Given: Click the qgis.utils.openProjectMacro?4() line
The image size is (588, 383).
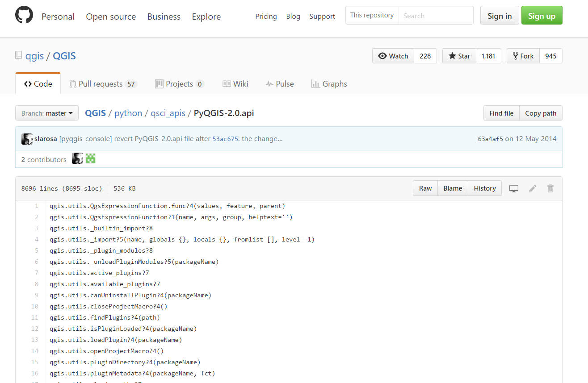Looking at the screenshot, I should (107, 351).
